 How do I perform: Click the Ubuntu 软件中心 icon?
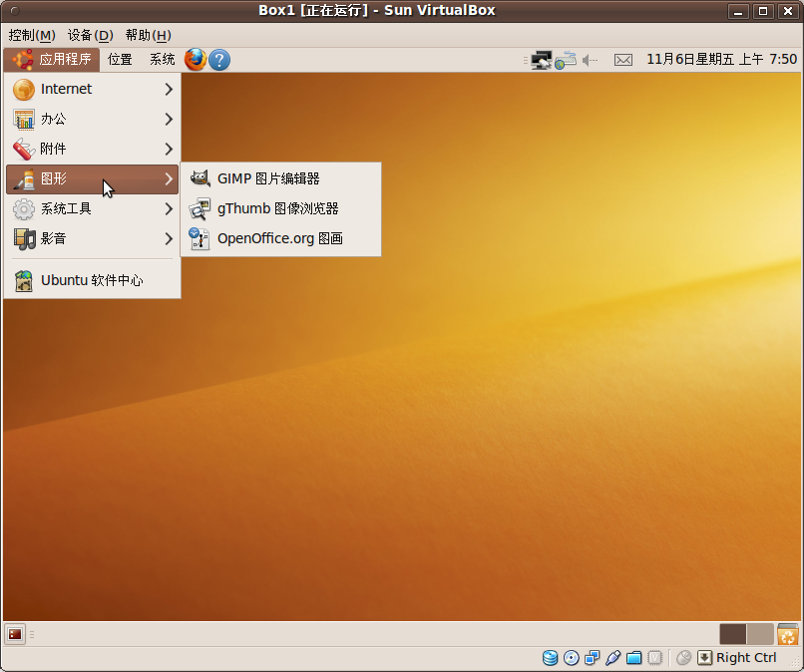24,280
